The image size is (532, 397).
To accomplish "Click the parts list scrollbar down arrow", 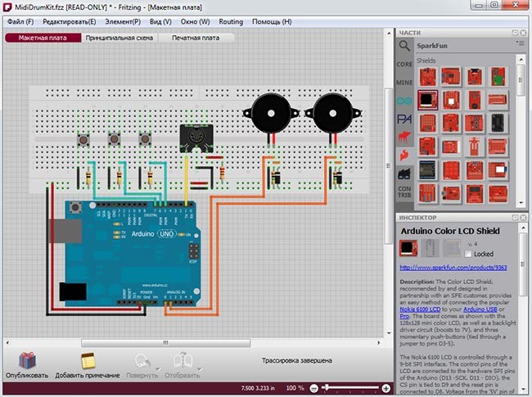I will pos(521,202).
